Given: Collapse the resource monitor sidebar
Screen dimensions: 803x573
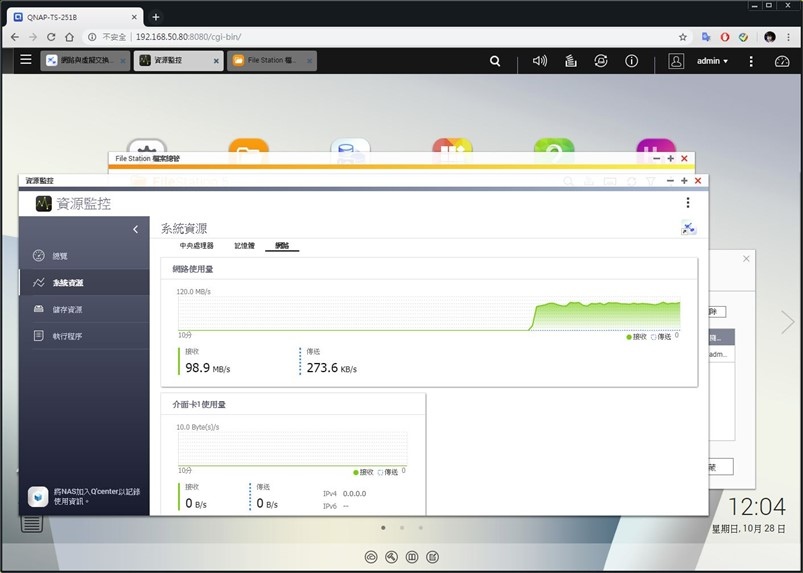Looking at the screenshot, I should 135,229.
